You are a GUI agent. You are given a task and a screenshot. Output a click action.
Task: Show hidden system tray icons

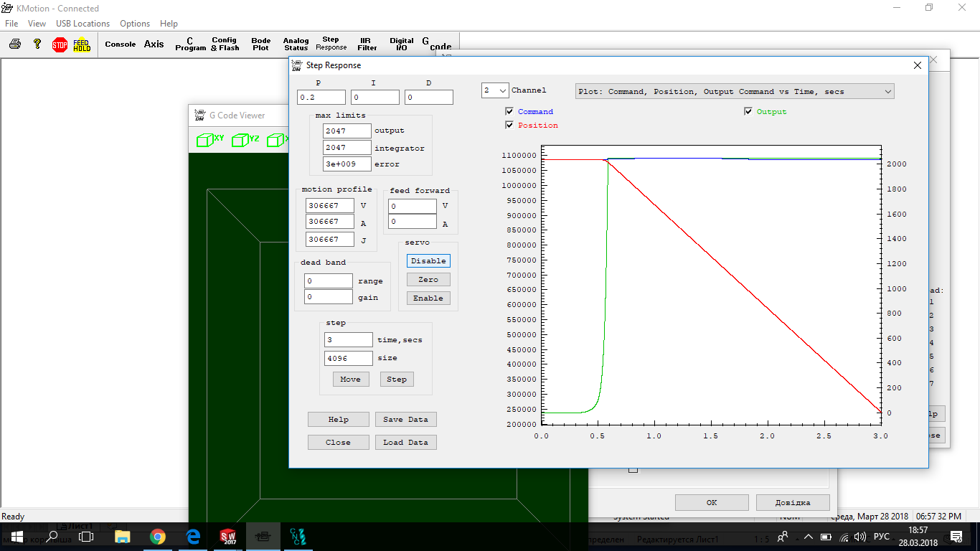(809, 537)
